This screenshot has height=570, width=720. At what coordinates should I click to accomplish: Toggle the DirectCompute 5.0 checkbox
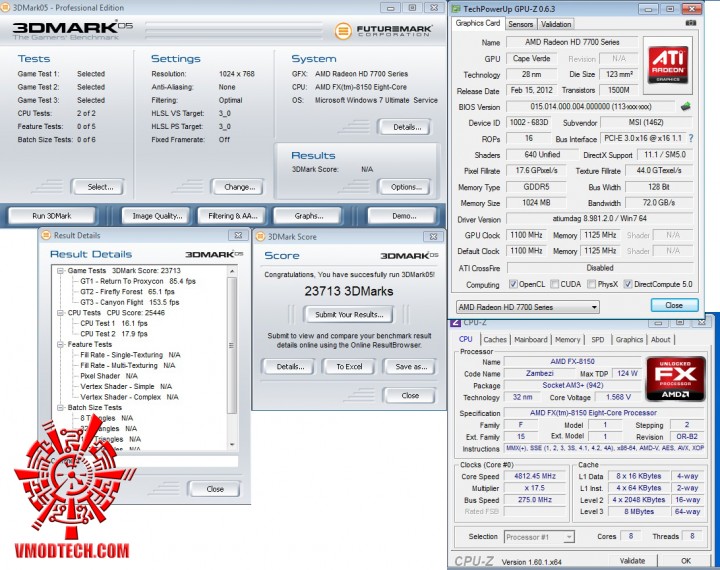pos(628,284)
